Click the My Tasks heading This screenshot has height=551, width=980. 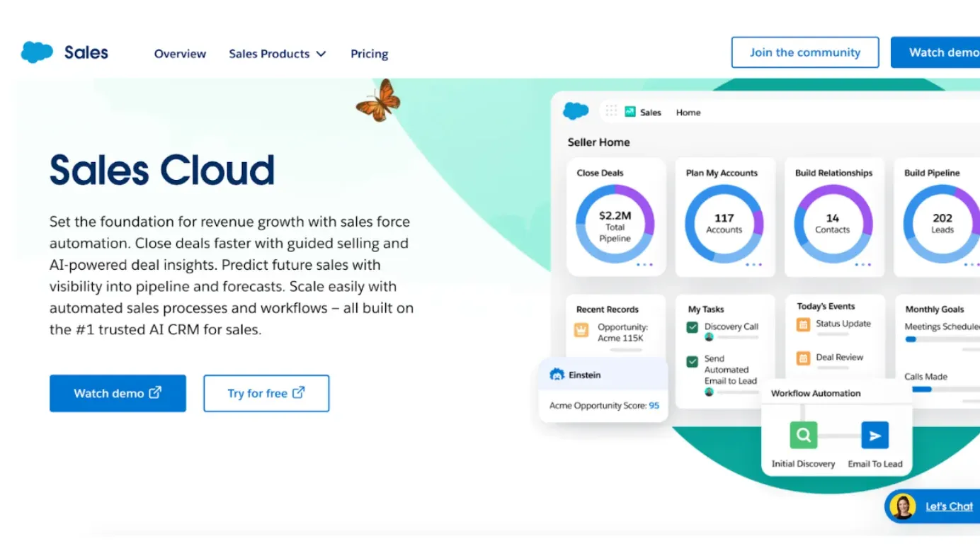706,309
